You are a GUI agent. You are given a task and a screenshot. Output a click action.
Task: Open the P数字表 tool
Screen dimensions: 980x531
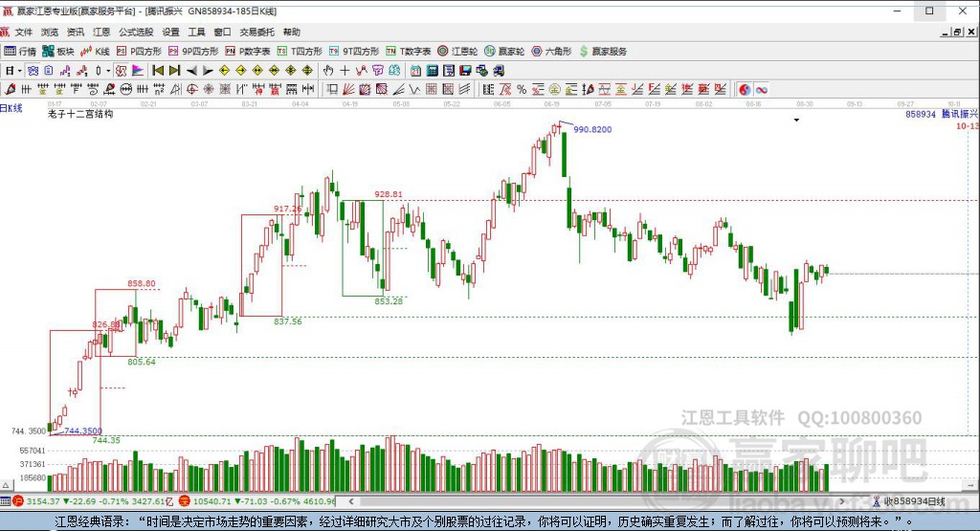pos(248,52)
